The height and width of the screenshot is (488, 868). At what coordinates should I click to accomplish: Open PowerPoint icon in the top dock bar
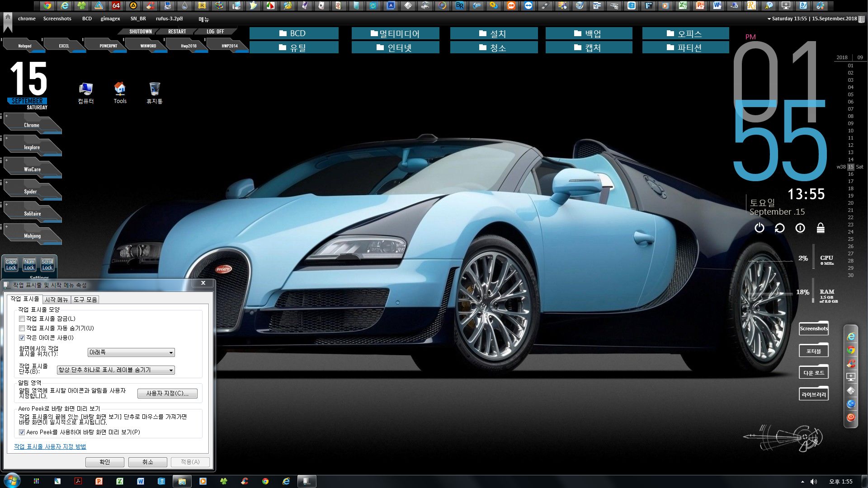pyautogui.click(x=700, y=5)
